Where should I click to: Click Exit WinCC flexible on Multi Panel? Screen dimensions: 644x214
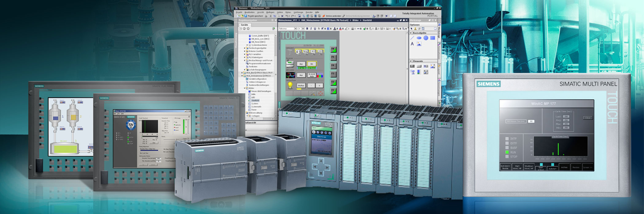tap(505, 167)
